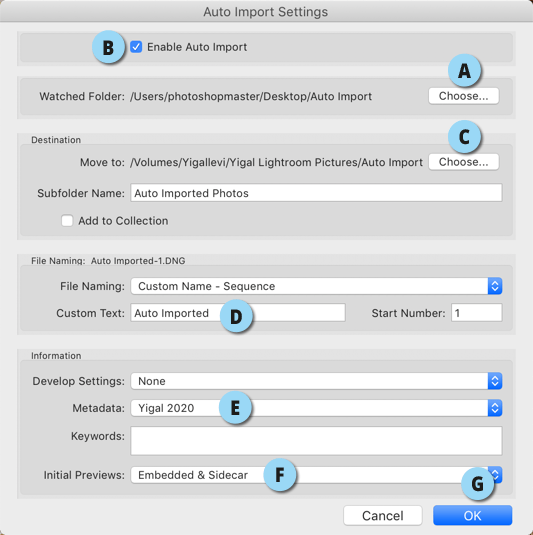Click into the Keywords text box
Image resolution: width=533 pixels, height=535 pixels.
tap(316, 440)
